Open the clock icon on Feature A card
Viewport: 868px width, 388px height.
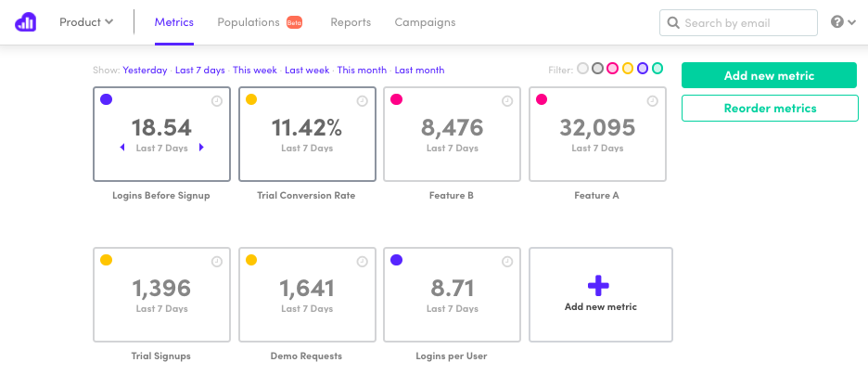point(652,100)
